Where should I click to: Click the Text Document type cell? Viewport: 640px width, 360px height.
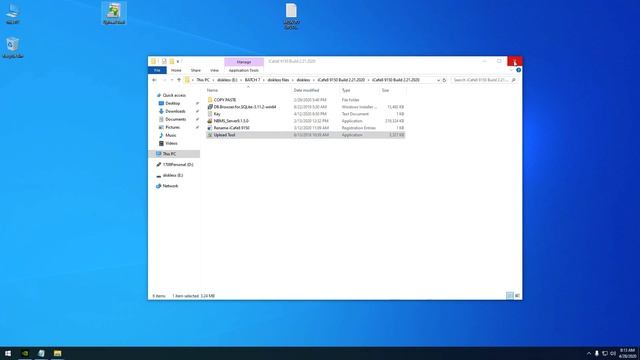coord(355,114)
